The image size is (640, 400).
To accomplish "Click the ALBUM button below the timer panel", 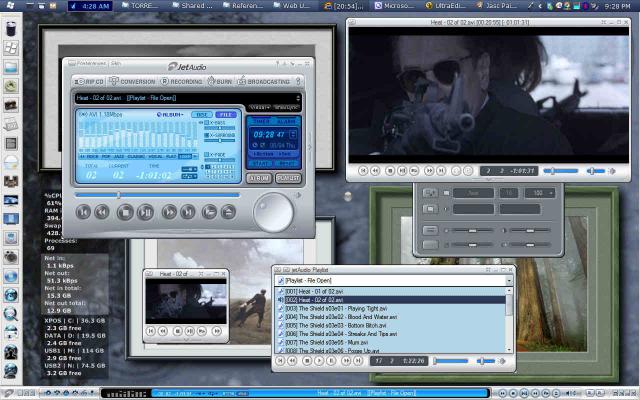I will 259,178.
